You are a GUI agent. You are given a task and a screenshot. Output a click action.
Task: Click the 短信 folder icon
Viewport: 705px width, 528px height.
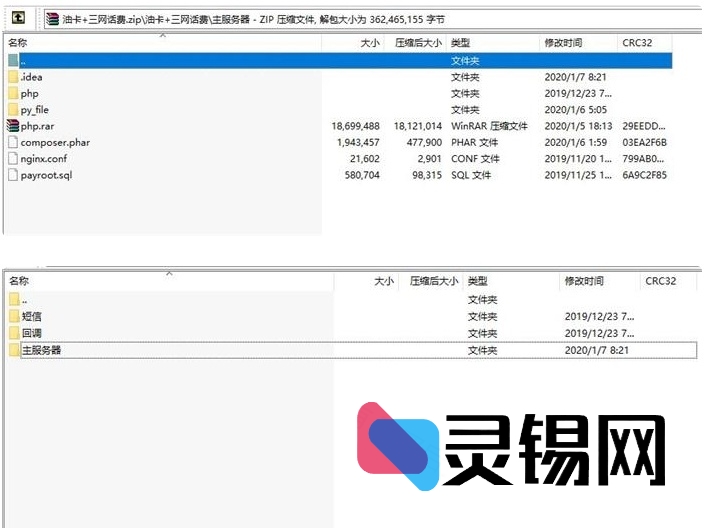14,316
